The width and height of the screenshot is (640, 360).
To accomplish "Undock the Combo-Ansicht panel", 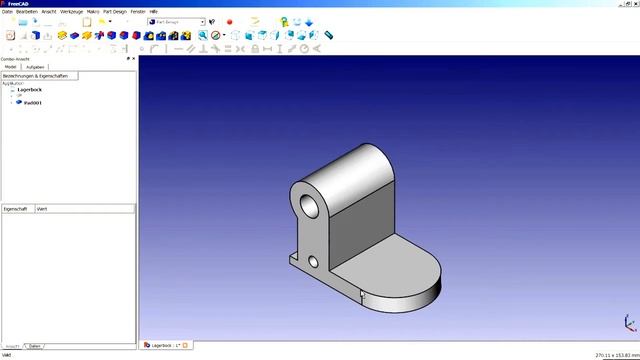I will pyautogui.click(x=128, y=59).
